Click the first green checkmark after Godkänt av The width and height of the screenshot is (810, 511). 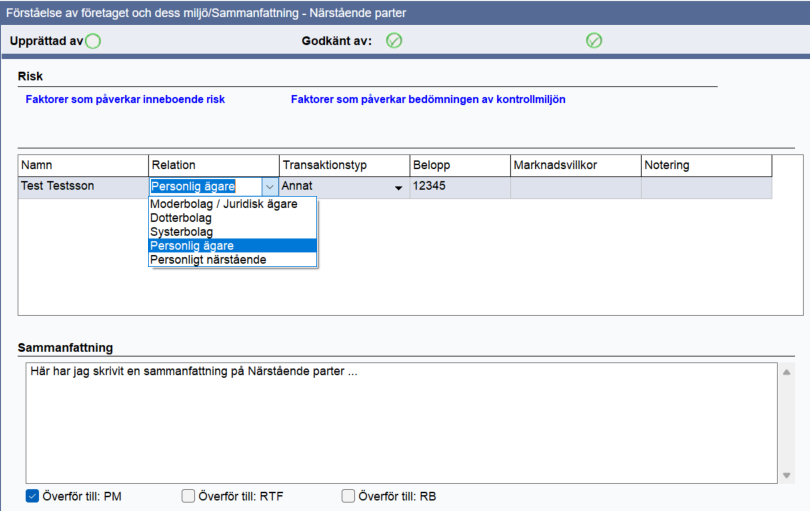coord(394,40)
